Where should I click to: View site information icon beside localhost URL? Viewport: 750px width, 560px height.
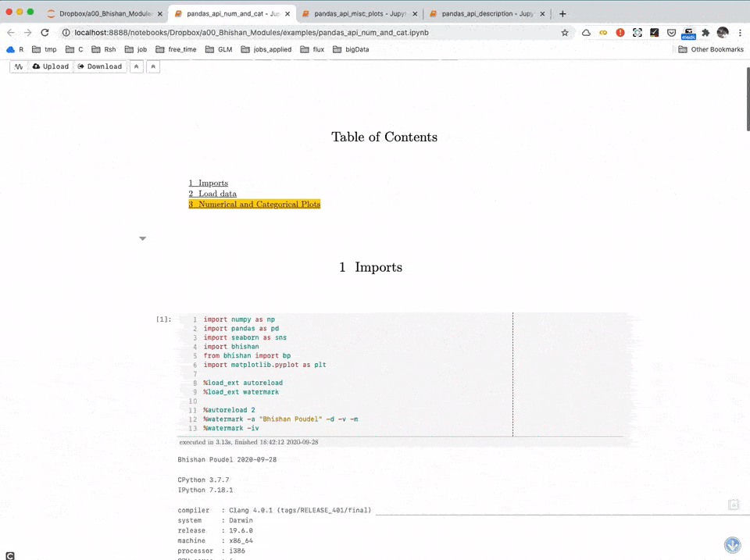point(66,33)
